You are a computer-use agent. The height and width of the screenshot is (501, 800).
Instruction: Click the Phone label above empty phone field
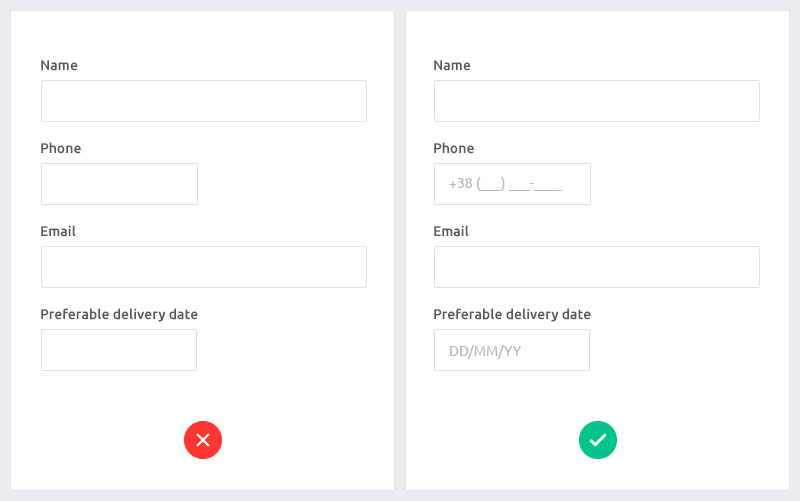(61, 148)
